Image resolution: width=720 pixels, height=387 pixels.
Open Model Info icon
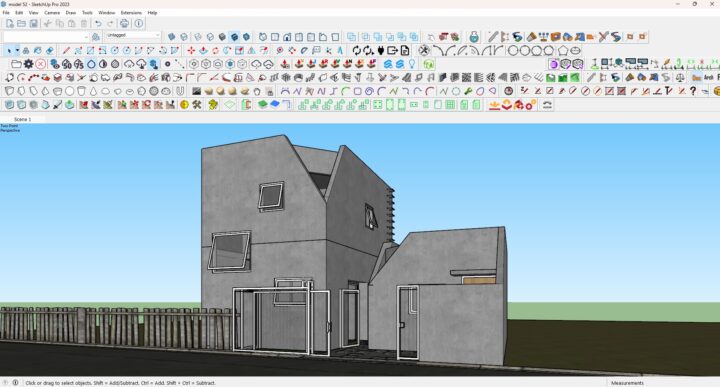tap(139, 23)
